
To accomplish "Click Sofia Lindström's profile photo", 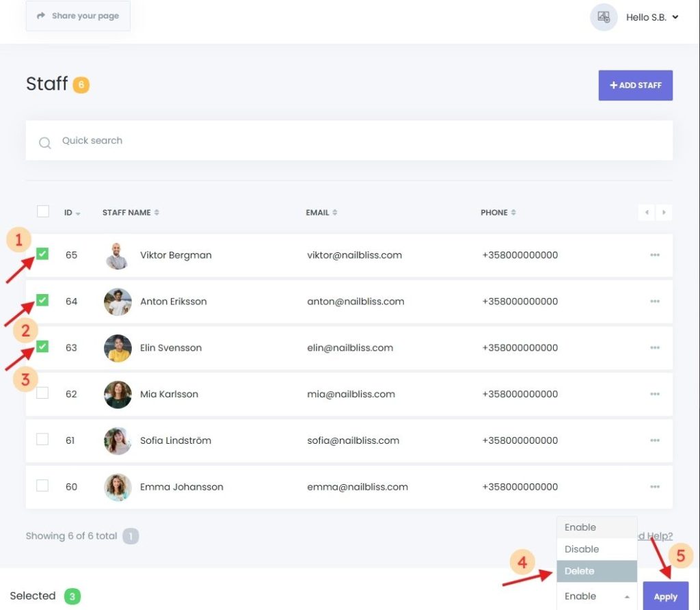I will tap(118, 441).
